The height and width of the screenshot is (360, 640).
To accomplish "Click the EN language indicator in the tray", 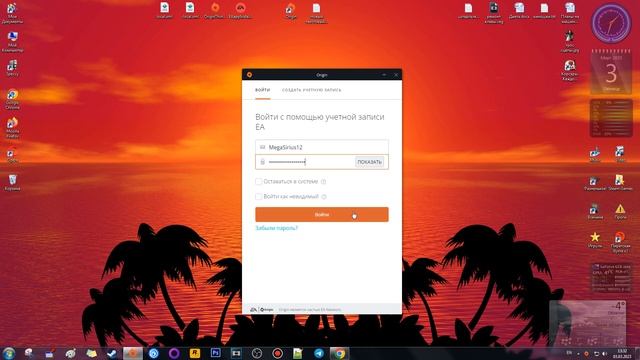I will pos(569,353).
